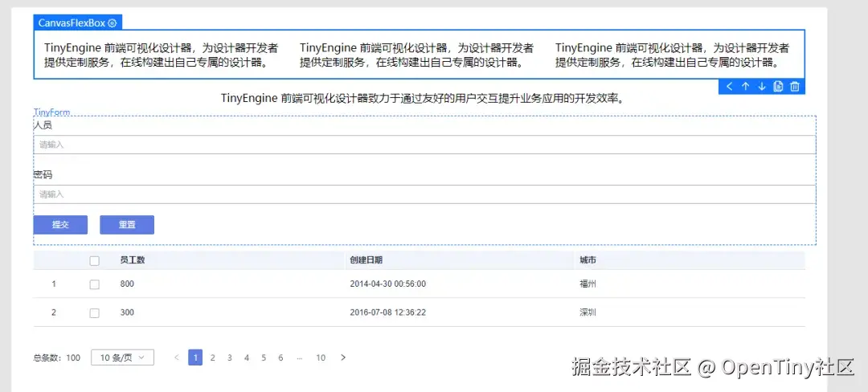This screenshot has height=392, width=868.
Task: Select the first TinyEngine text block in flexbox
Action: pyautogui.click(x=161, y=55)
